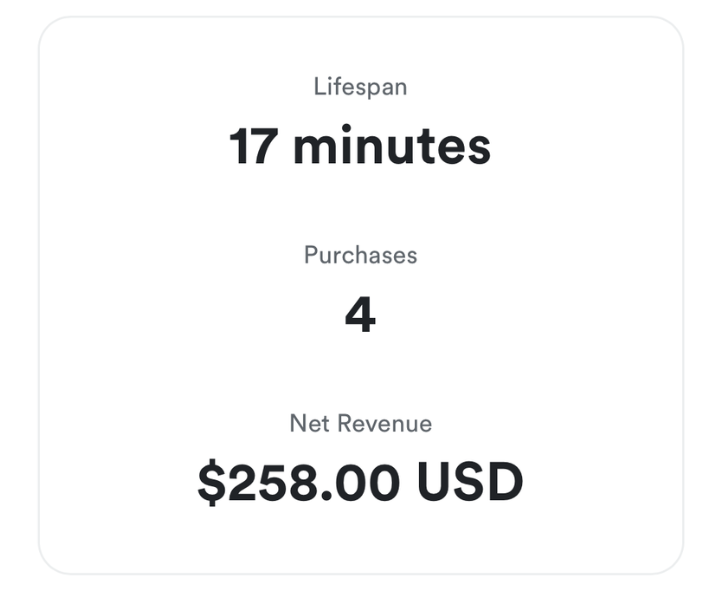
Task: Click the dollar sign in net revenue
Action: 212,483
